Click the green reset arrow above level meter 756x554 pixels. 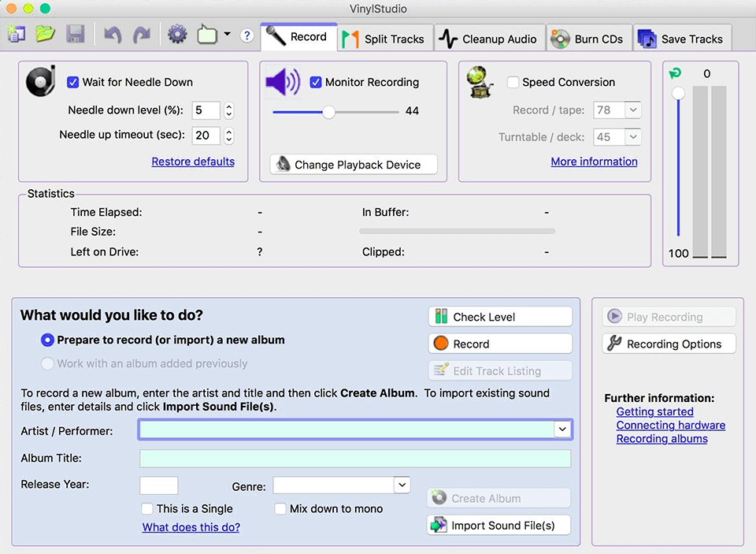pyautogui.click(x=674, y=73)
